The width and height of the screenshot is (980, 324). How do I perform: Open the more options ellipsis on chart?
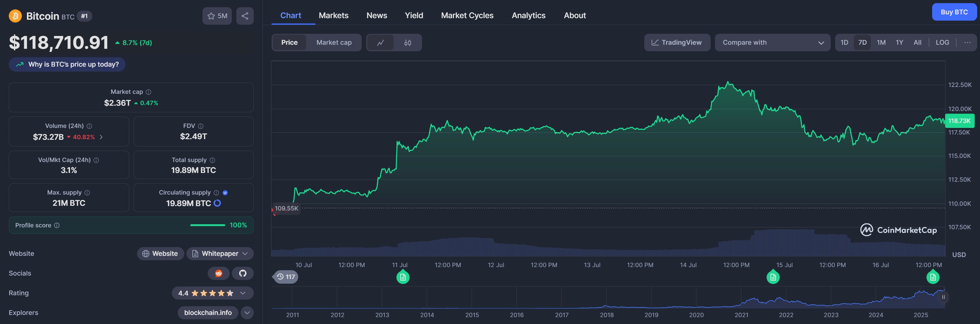[967, 43]
